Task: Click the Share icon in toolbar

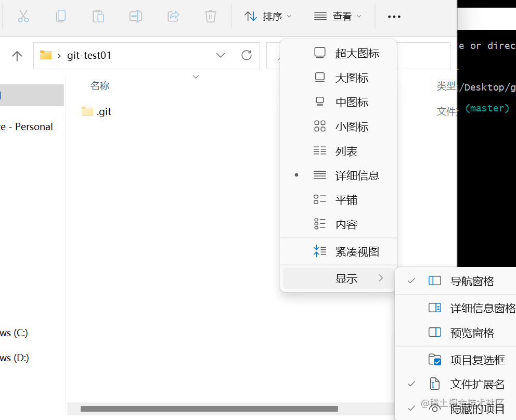Action: coord(173,16)
